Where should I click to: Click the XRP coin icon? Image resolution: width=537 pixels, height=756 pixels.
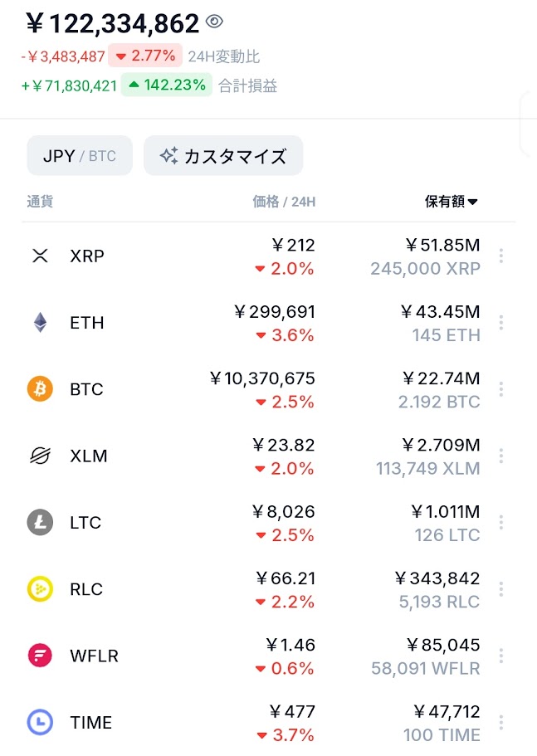coord(40,256)
